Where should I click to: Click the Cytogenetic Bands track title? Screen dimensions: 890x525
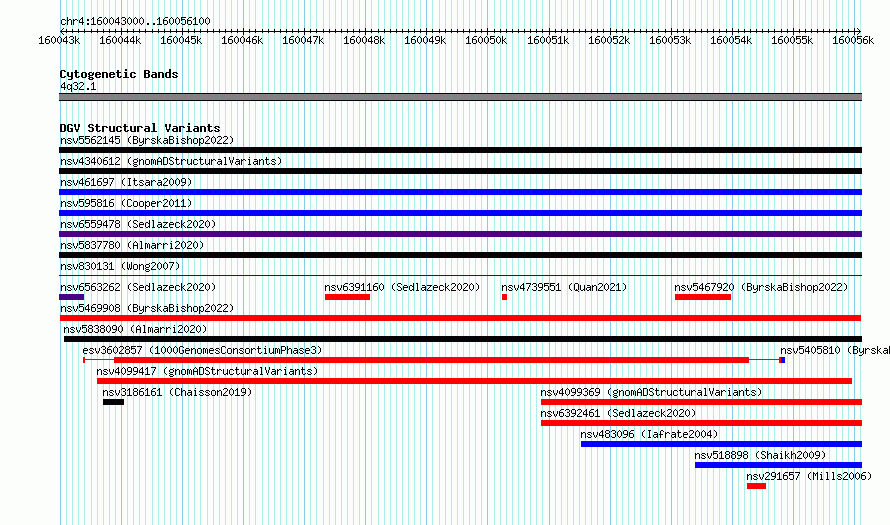point(119,74)
